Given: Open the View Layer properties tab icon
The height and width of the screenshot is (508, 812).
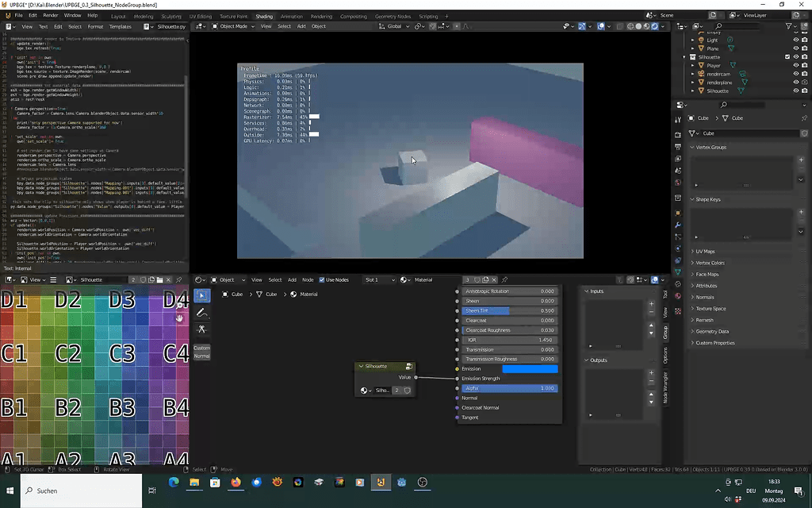Looking at the screenshot, I should [678, 159].
